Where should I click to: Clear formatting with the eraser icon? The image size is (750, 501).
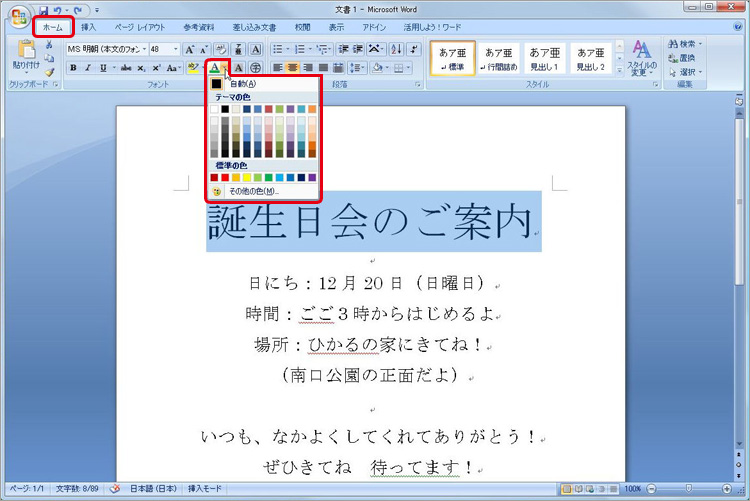pos(221,49)
